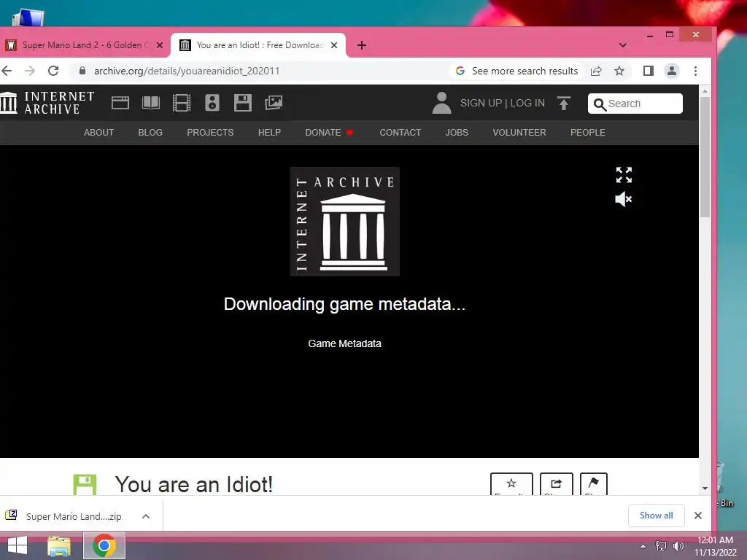
Task: Close the downloads bar
Action: pos(698,516)
